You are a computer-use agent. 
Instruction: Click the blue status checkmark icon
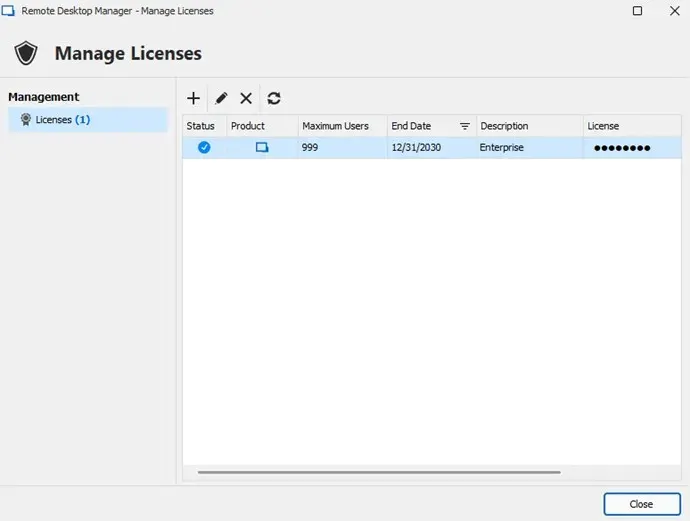point(204,147)
